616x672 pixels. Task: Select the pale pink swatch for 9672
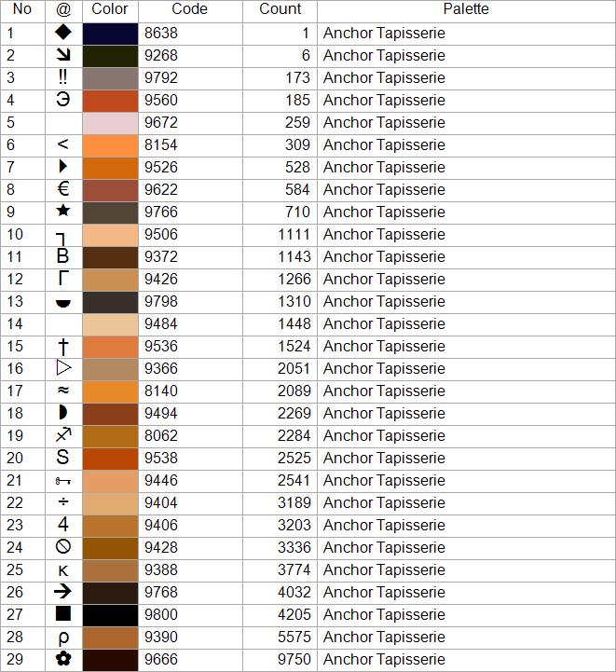pos(111,123)
